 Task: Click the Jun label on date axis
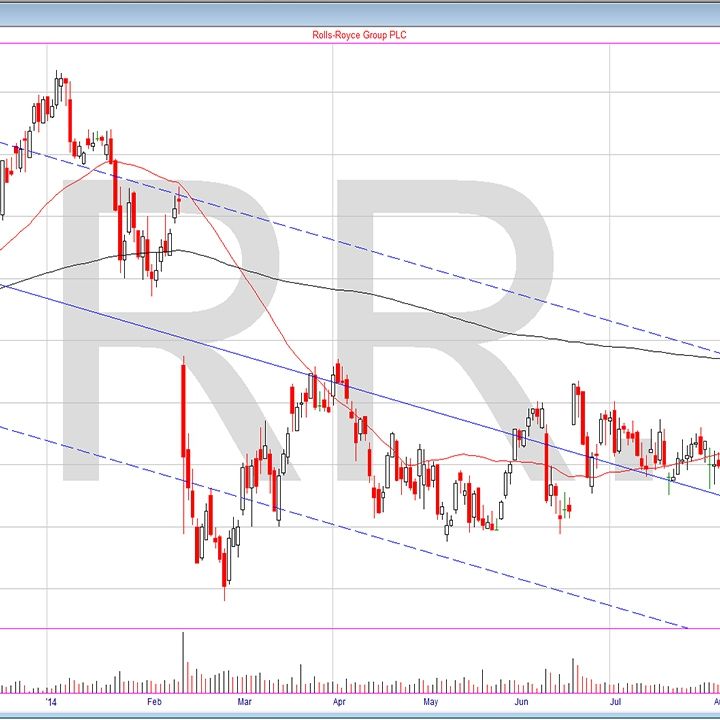522,703
